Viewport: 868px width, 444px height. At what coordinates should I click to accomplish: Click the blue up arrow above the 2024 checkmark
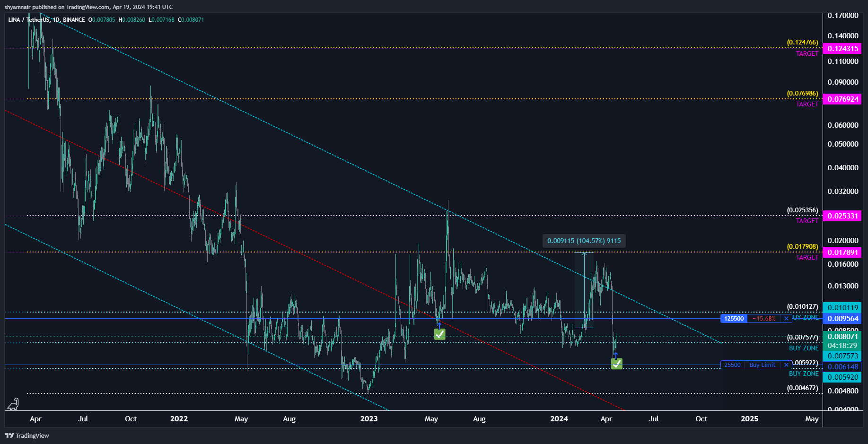coord(615,355)
